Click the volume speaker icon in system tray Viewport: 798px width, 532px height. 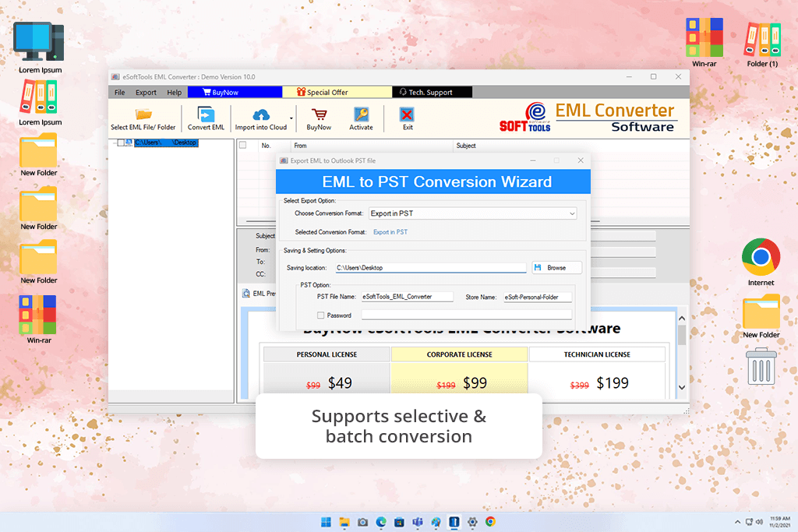coord(759,522)
